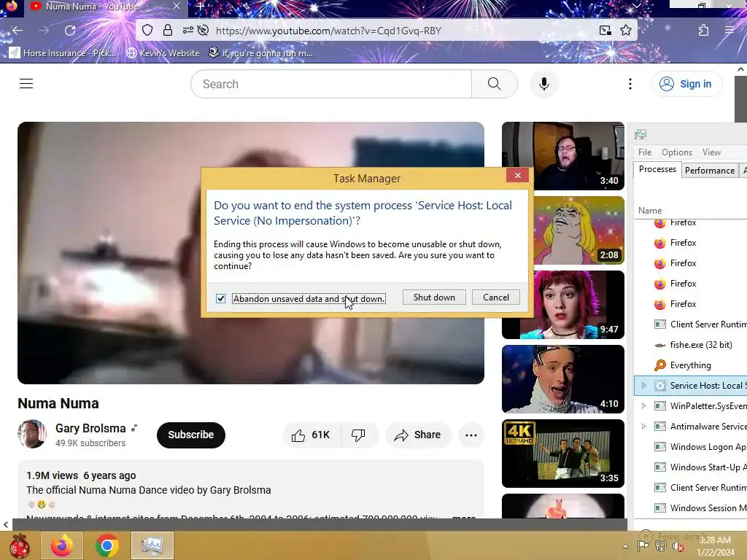Close the Task Manager confirmation dialog
The width and height of the screenshot is (747, 560).
click(518, 175)
